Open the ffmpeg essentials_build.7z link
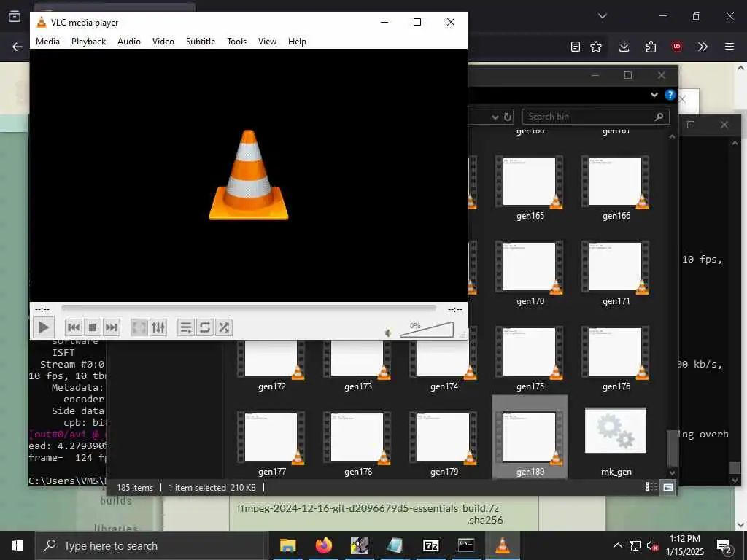 [x=368, y=508]
